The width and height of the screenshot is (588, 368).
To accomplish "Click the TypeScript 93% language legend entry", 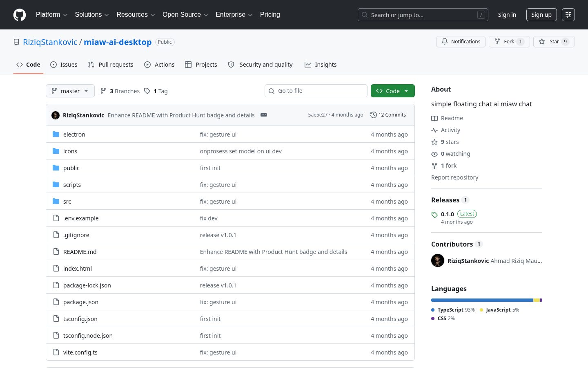I will (x=453, y=310).
